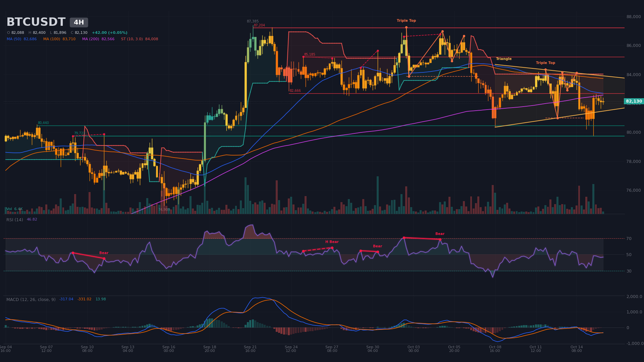The image size is (644, 362).
Task: Click the Oct 14 08:00 time axis label
Action: (x=576, y=349)
